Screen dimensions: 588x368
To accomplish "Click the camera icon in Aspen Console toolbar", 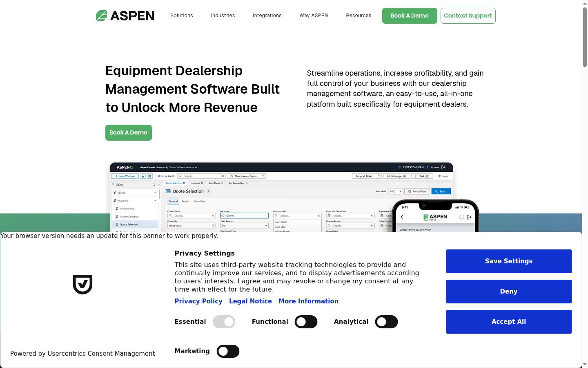I will (150, 176).
